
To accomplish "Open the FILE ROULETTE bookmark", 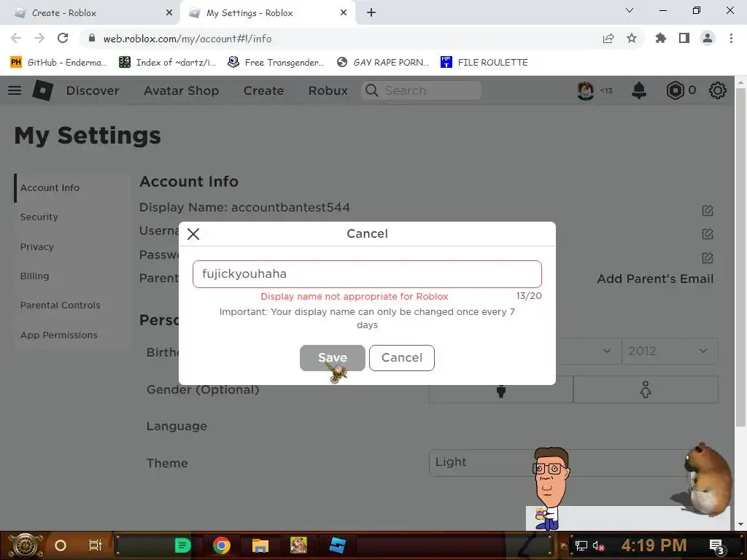I will pyautogui.click(x=484, y=63).
